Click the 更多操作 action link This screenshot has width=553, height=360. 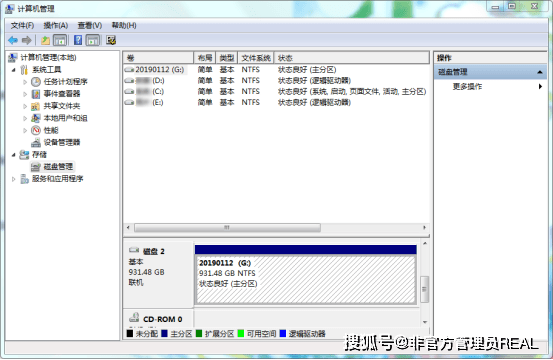pos(467,86)
